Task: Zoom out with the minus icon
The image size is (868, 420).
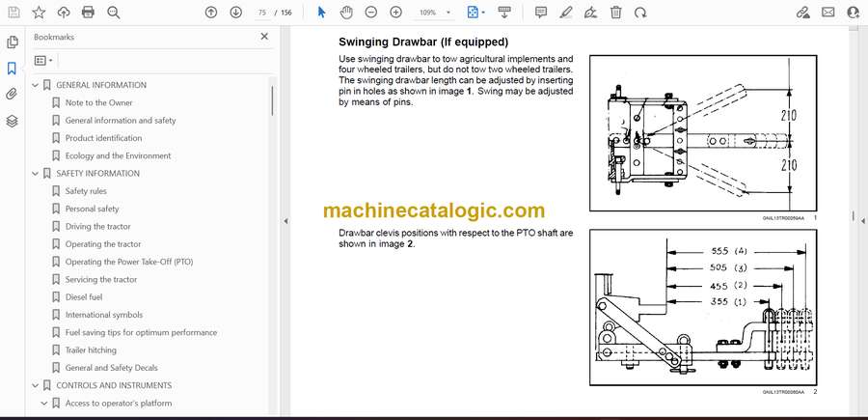Action: coord(371,13)
